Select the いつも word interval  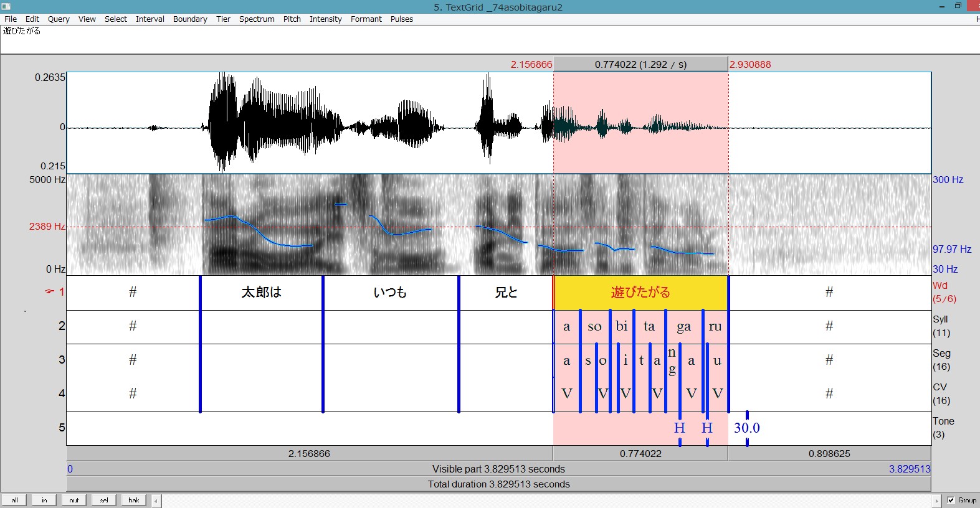pyautogui.click(x=390, y=293)
